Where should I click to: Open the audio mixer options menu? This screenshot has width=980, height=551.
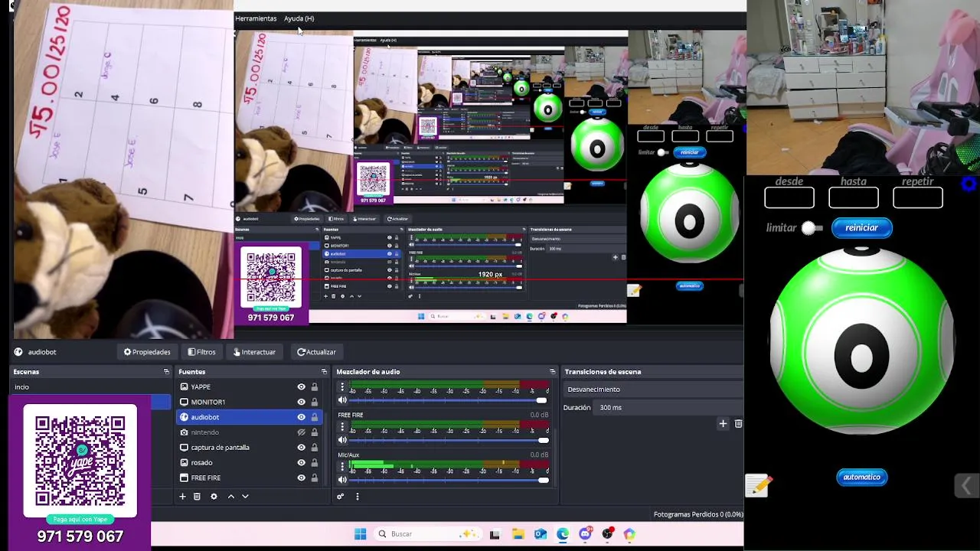pos(357,497)
